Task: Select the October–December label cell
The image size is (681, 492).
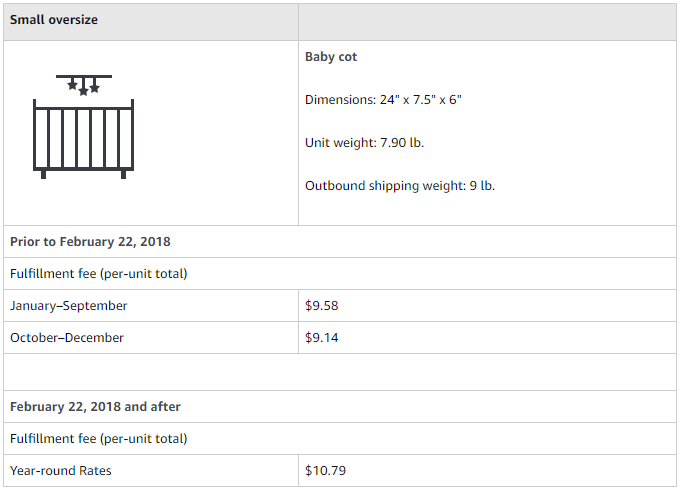Action: 151,338
